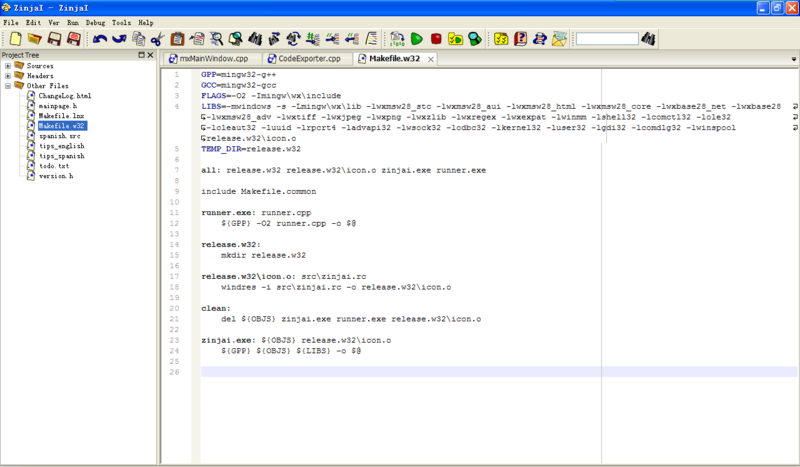The image size is (800, 467).
Task: Click the green hash comment lines icon
Action: (313, 39)
